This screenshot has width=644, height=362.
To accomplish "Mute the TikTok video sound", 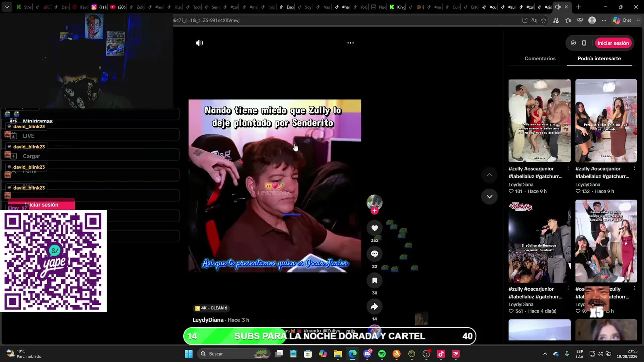I will click(199, 43).
